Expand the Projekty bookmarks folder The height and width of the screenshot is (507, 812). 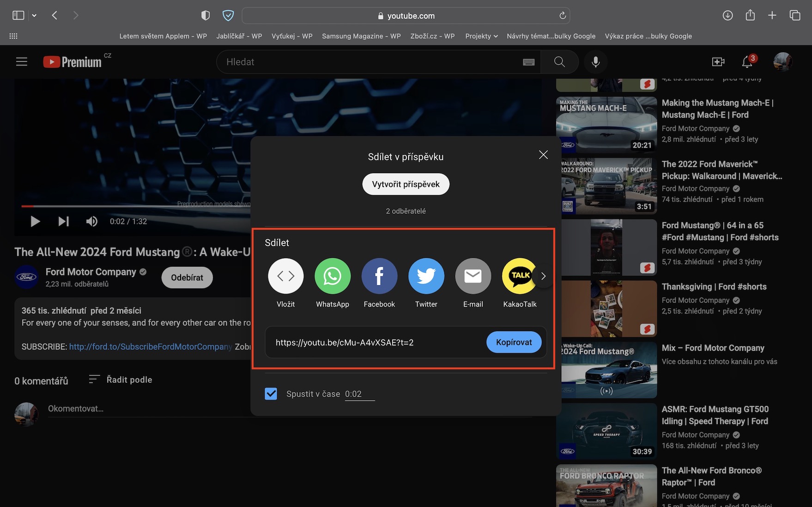[481, 36]
